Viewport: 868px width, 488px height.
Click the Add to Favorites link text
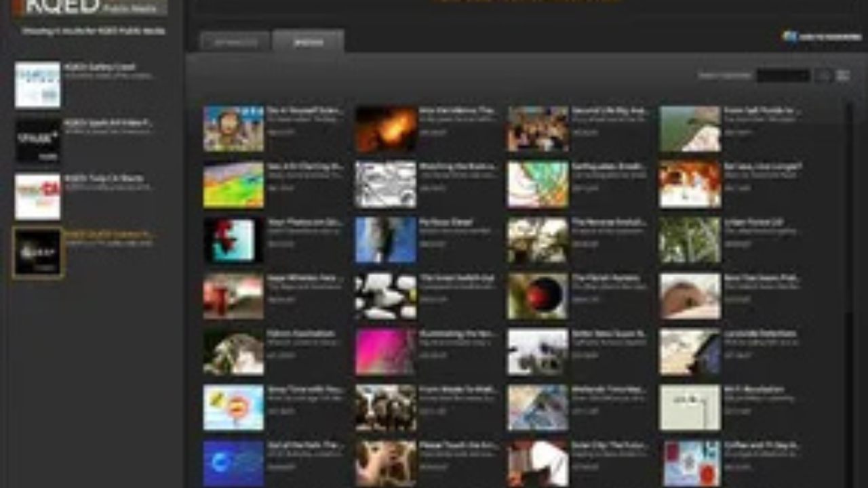tap(829, 37)
